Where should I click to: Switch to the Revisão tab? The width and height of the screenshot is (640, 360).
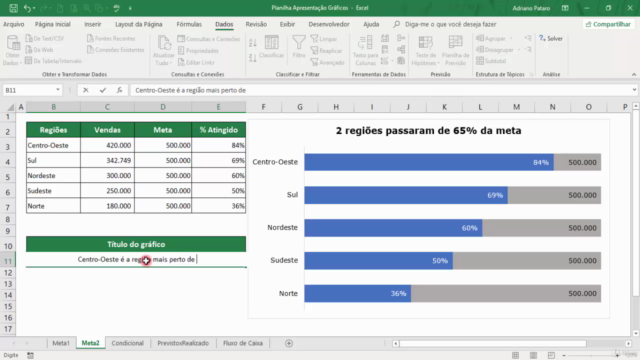tap(256, 24)
